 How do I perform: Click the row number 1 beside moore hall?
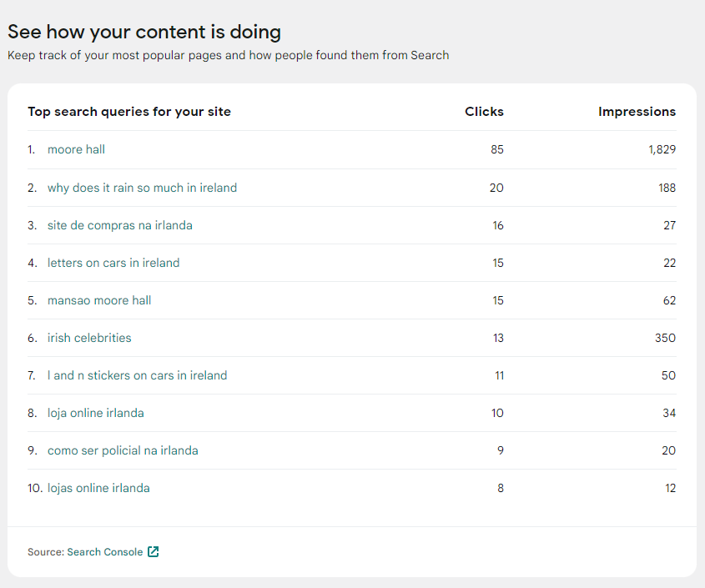pyautogui.click(x=31, y=149)
